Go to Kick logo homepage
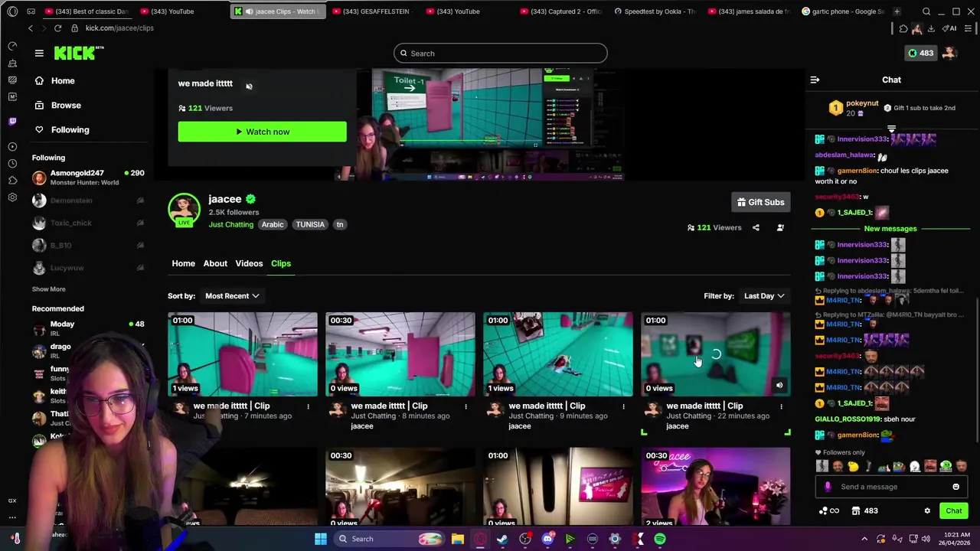This screenshot has height=551, width=980. click(x=78, y=53)
